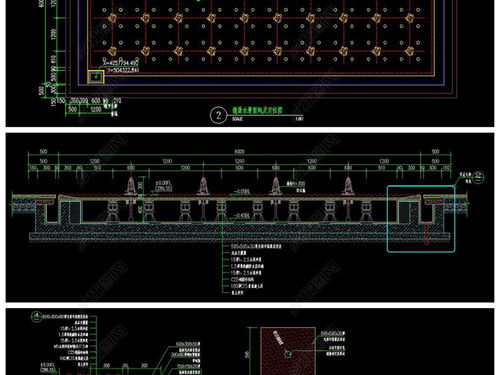
Task: Select the yellow square box at plan corner
Action: tap(96, 77)
